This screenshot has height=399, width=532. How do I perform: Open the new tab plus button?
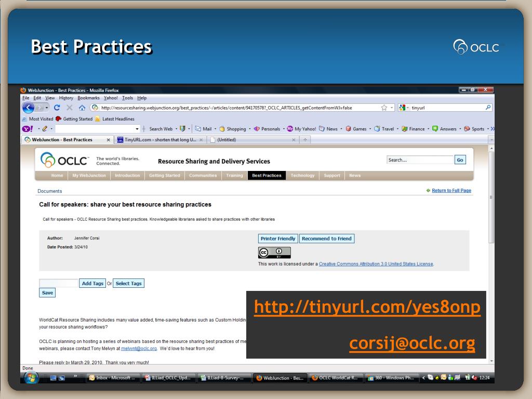305,139
